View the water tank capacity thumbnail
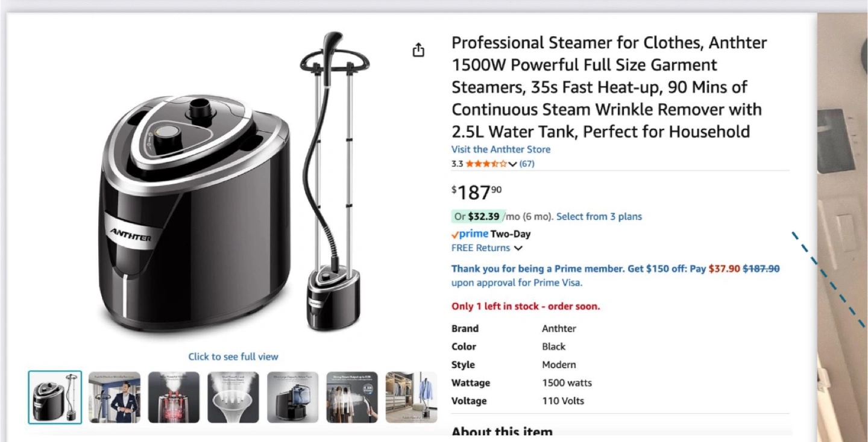The image size is (868, 442). click(293, 397)
